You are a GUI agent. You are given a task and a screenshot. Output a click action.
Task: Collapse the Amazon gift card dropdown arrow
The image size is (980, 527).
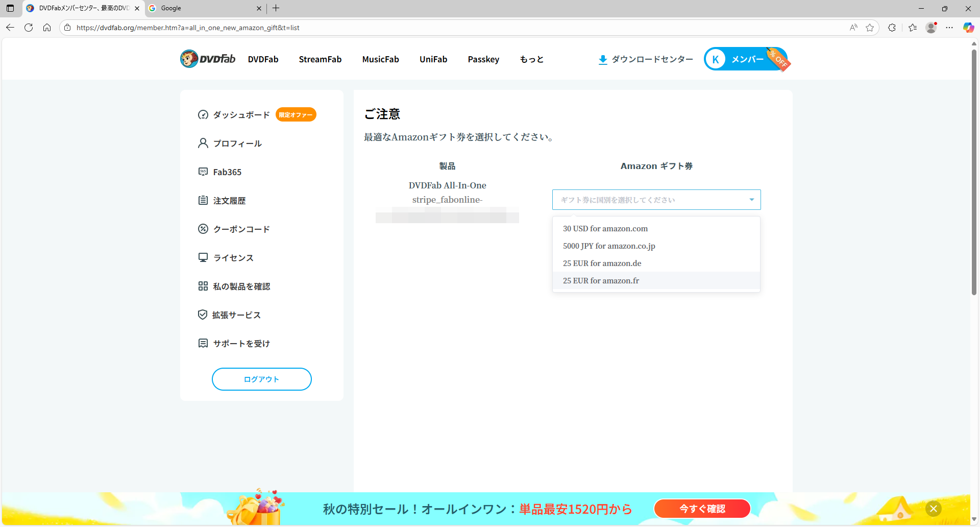(751, 200)
